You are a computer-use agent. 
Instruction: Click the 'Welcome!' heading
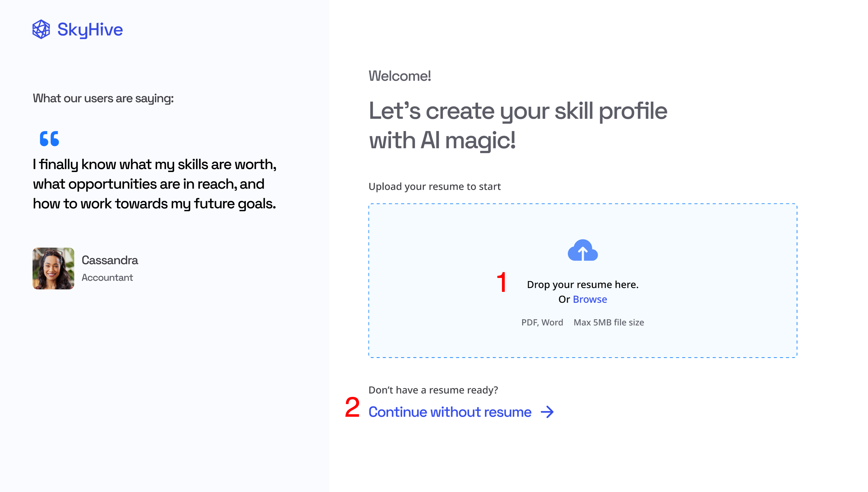(x=399, y=76)
